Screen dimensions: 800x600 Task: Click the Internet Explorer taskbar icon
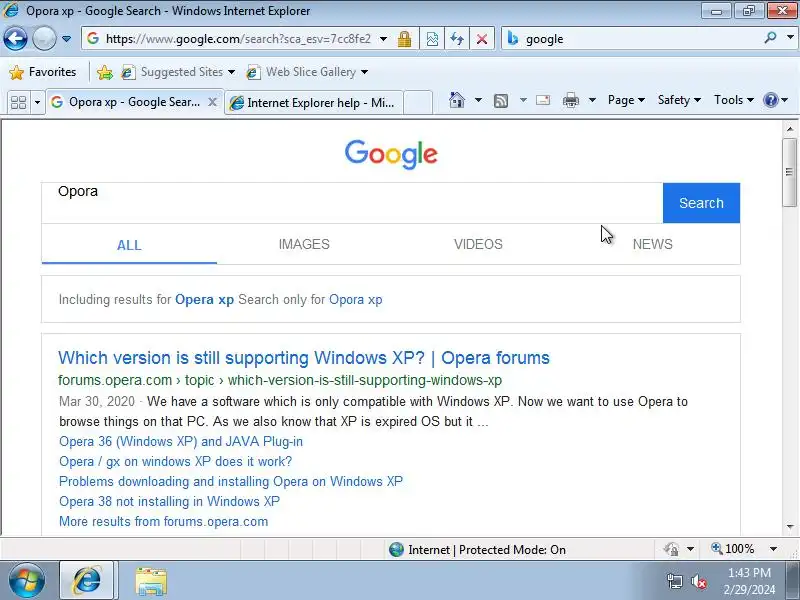click(x=87, y=580)
